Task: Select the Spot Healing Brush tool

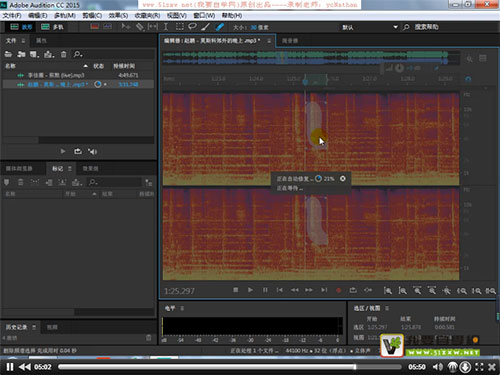Action: [219, 27]
